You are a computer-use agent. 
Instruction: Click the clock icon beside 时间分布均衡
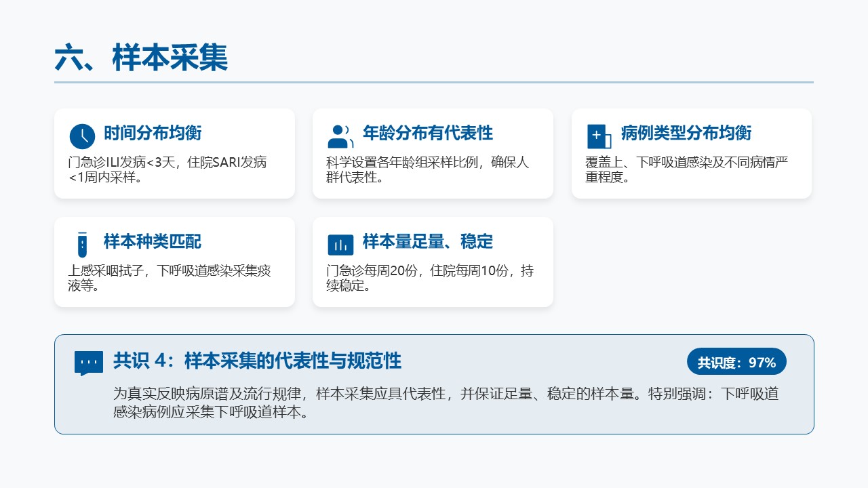coord(82,136)
